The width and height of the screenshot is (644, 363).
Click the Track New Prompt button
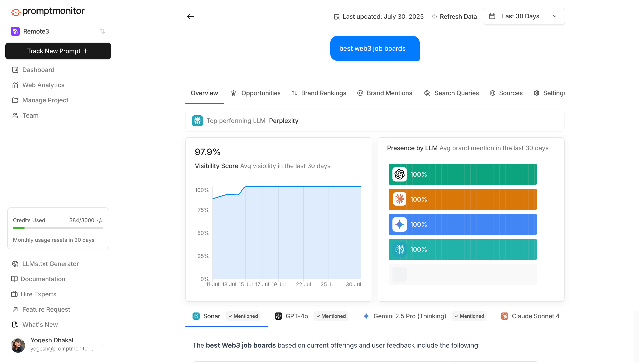tap(58, 51)
